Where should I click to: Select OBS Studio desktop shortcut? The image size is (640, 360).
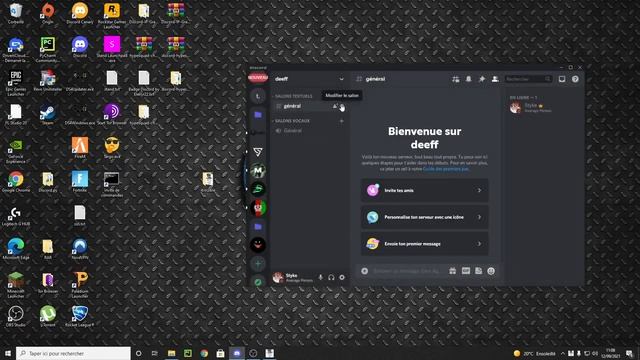16,317
